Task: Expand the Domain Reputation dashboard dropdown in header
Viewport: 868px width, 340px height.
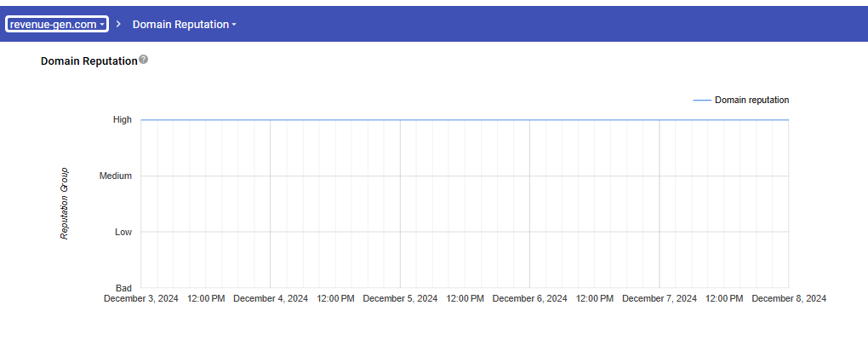Action: (185, 25)
